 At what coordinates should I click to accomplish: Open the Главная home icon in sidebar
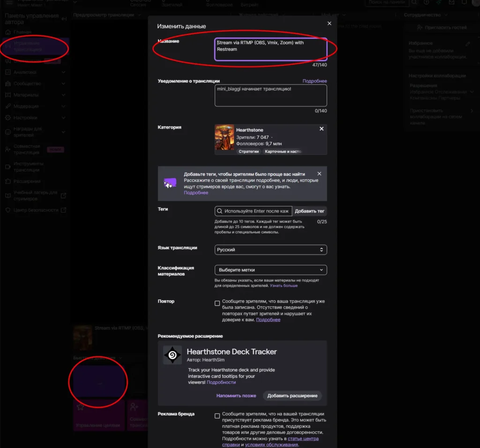pyautogui.click(x=8, y=32)
